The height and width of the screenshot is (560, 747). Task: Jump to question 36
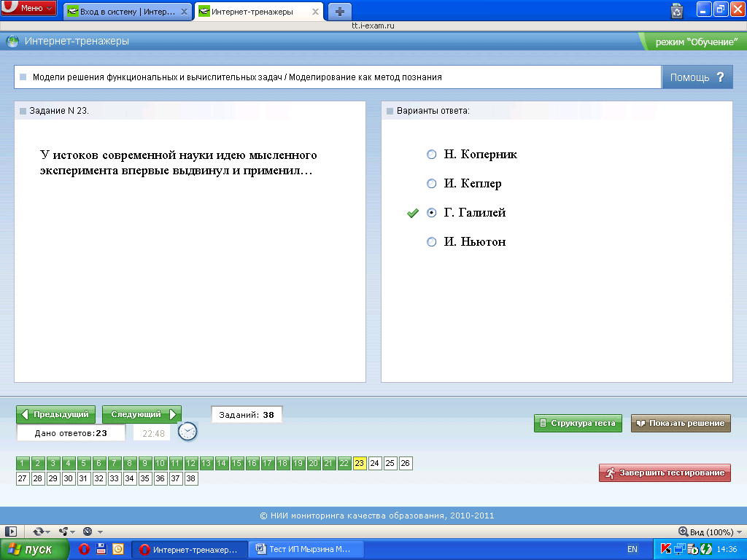(160, 478)
